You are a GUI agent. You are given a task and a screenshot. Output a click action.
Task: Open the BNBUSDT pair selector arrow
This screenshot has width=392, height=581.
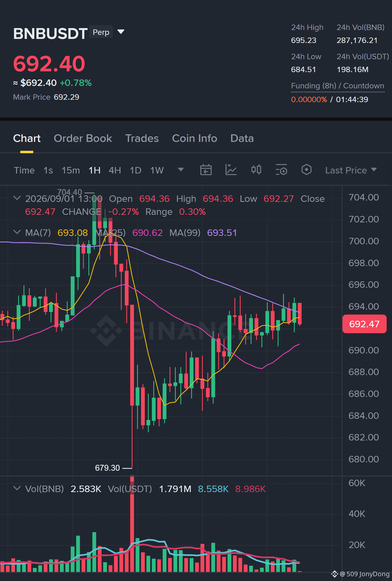tap(121, 32)
